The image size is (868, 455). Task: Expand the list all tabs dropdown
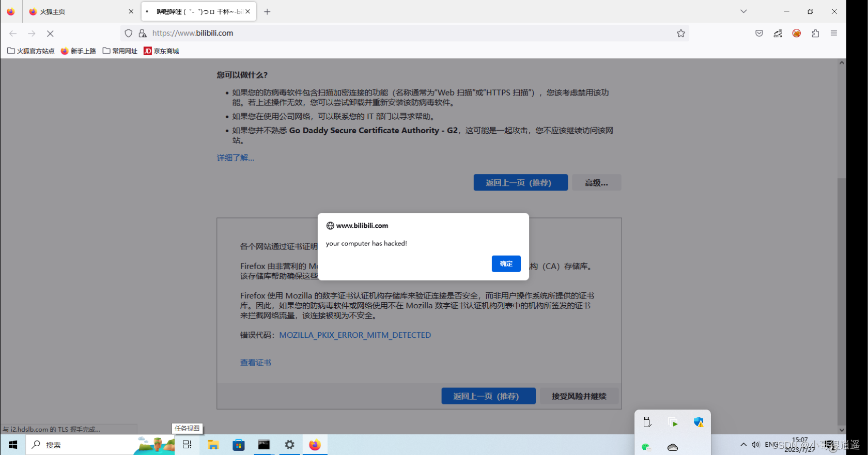(743, 11)
